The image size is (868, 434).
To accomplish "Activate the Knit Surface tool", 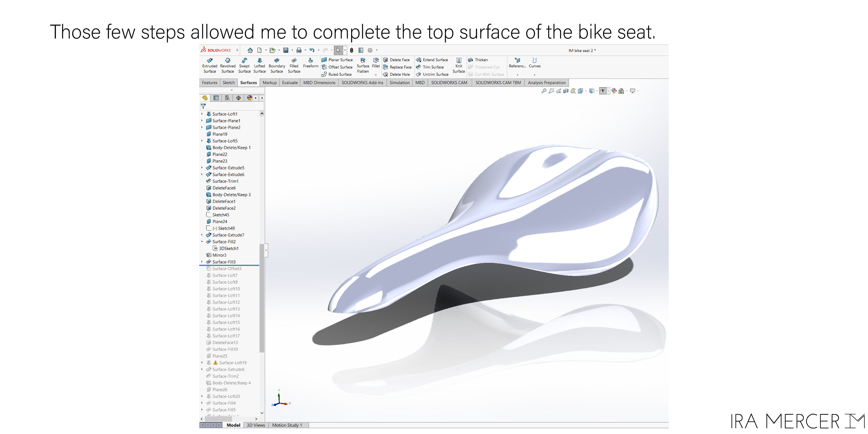I will click(459, 65).
